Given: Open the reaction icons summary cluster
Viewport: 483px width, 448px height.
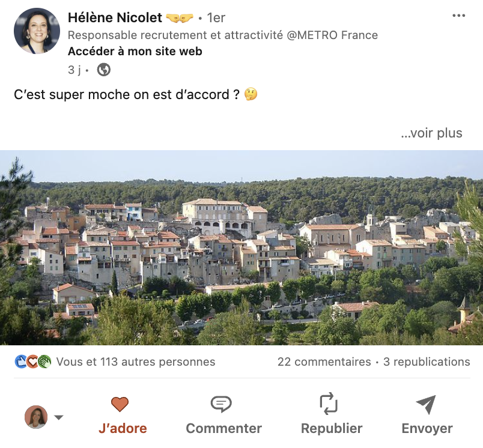Looking at the screenshot, I should click(33, 362).
